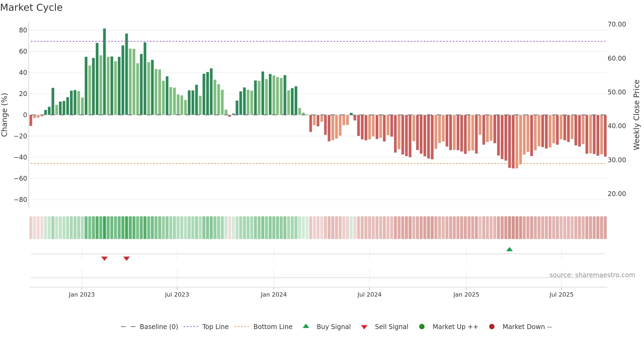Toggle the Bottom Line legend entry
The width and height of the screenshot is (644, 362).
pyautogui.click(x=264, y=327)
